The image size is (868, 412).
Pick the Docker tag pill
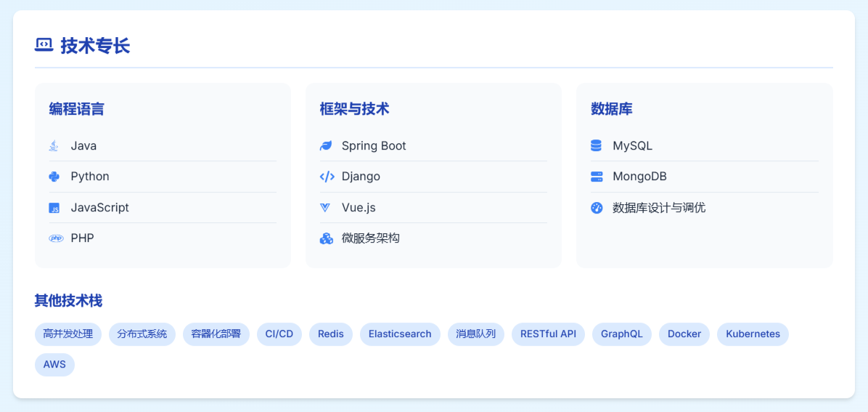click(684, 334)
